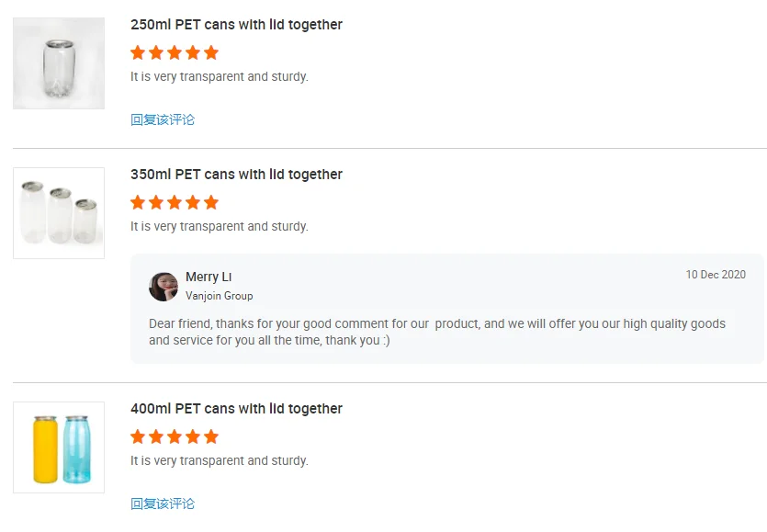Click the "Dear friend" seller reply text
767x532 pixels.
coord(437,332)
